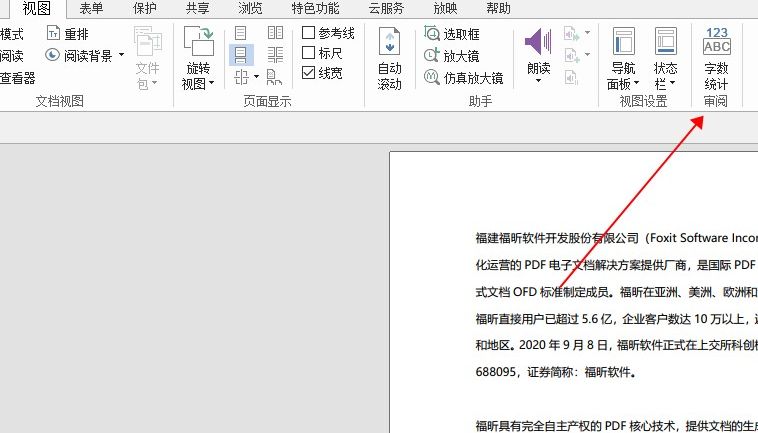Expand the 导航面板 dropdown arrow
The width and height of the screenshot is (758, 433).
coord(636,83)
